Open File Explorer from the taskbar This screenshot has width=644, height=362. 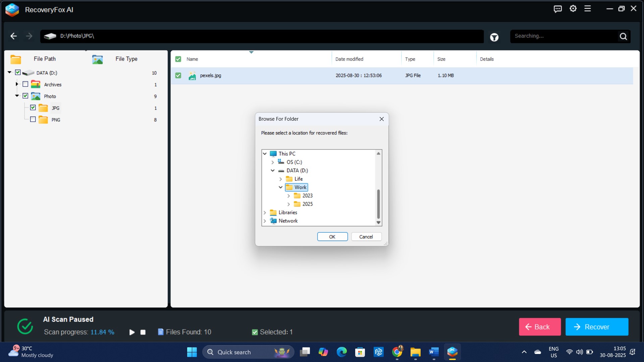(x=415, y=352)
